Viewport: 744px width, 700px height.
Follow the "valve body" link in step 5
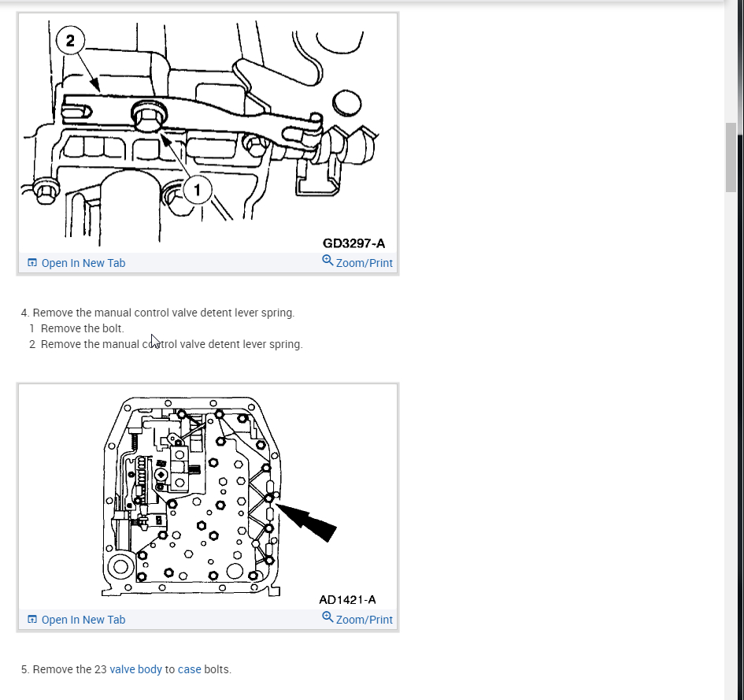pos(135,669)
